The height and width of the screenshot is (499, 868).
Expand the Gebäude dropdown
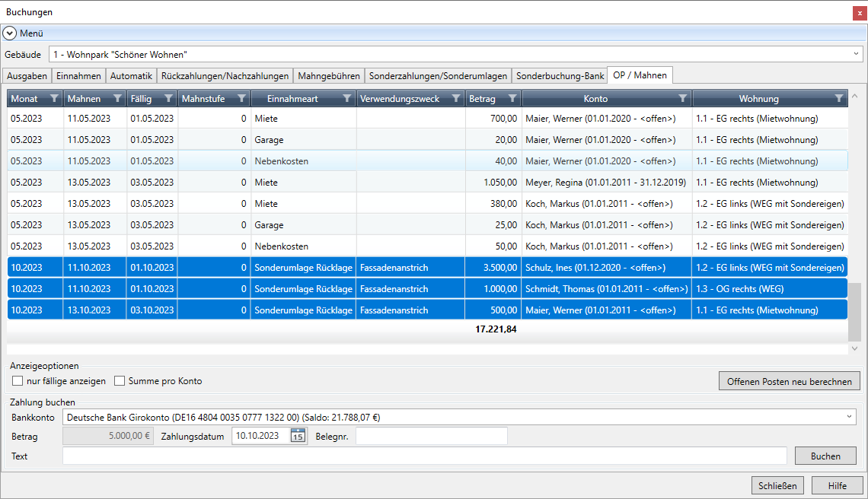(x=856, y=54)
